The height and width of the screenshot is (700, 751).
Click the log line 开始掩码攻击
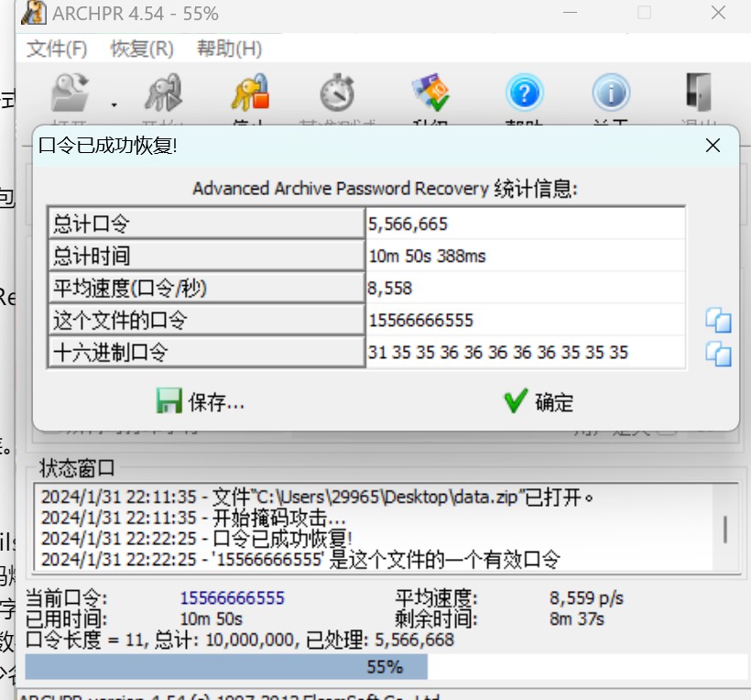(193, 518)
